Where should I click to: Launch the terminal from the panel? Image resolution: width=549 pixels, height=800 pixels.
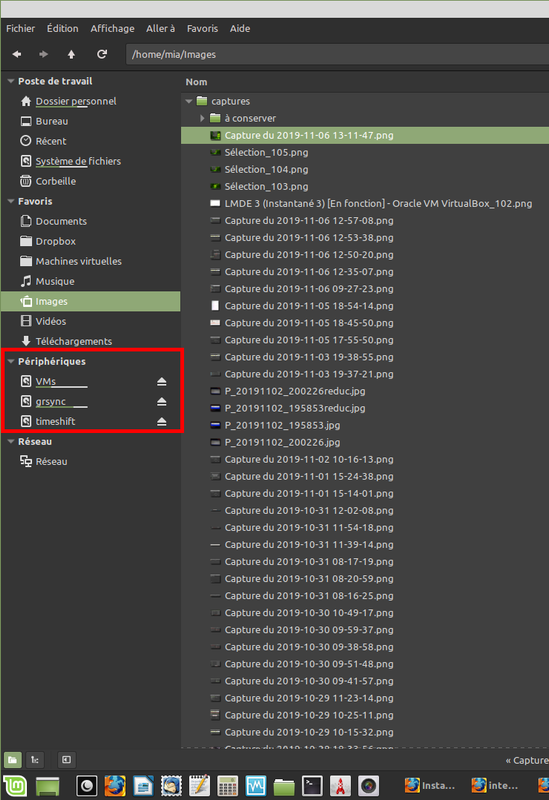click(312, 786)
